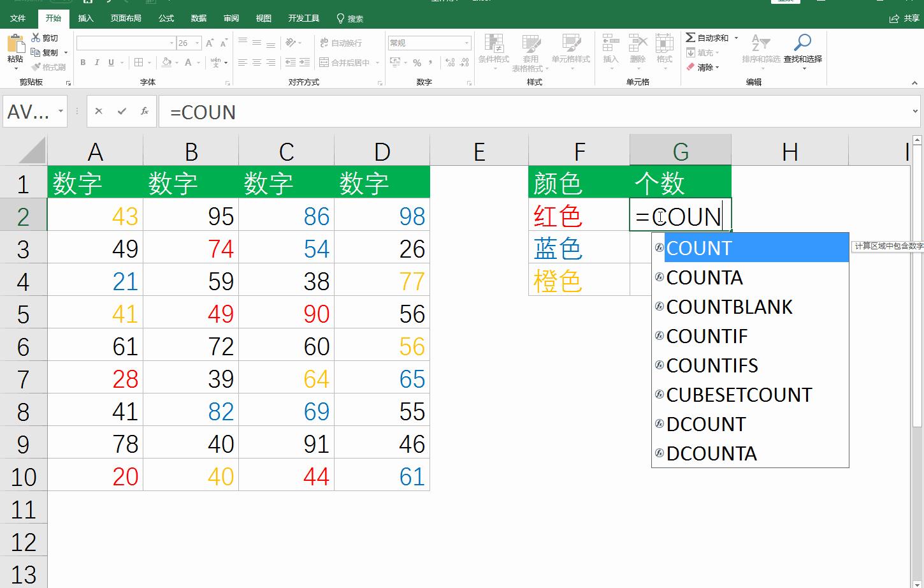Open Conditional Formatting (条件格式)
Screen dimensions: 924x588
[x=494, y=51]
